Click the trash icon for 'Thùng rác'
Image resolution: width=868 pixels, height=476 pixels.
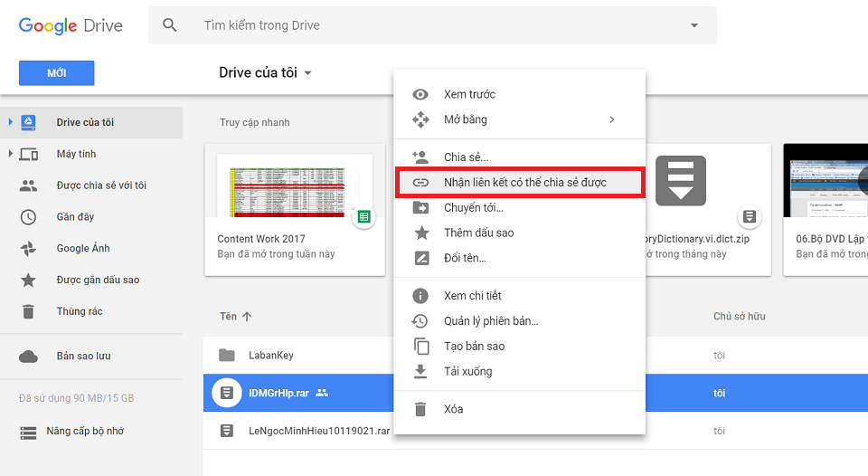[28, 311]
